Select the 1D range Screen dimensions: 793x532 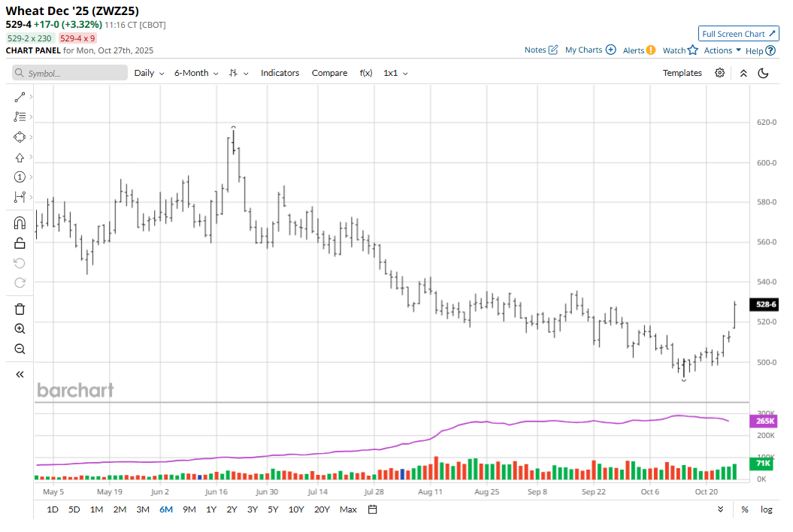pos(53,509)
